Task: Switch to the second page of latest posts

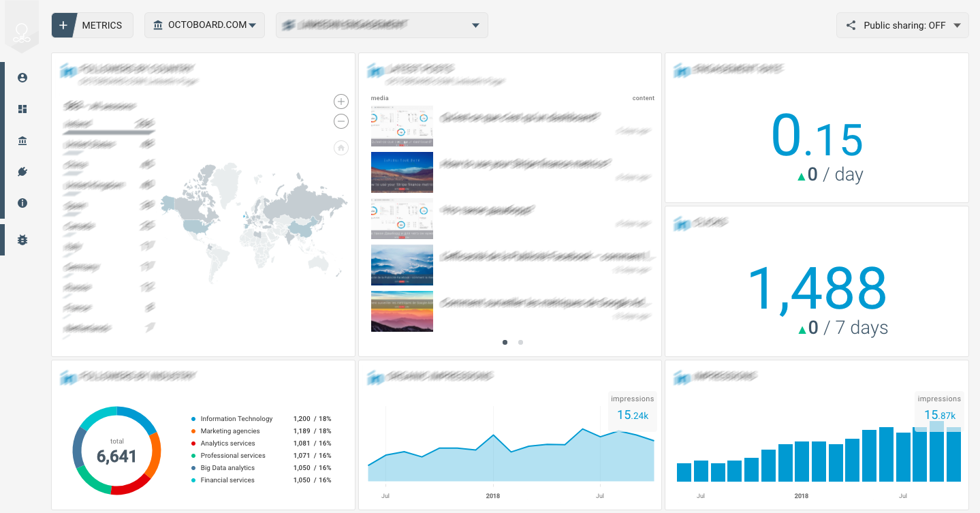Action: pyautogui.click(x=520, y=343)
